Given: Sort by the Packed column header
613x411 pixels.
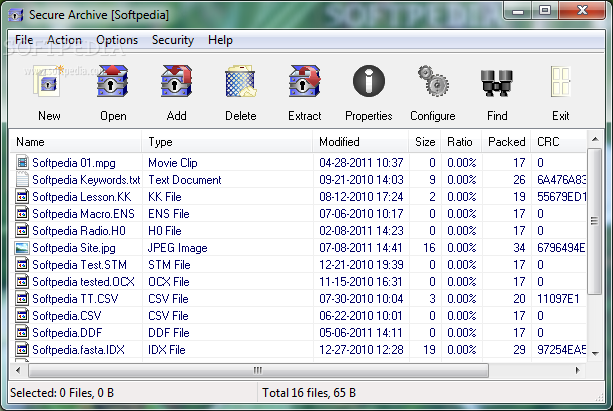Looking at the screenshot, I should [x=506, y=142].
